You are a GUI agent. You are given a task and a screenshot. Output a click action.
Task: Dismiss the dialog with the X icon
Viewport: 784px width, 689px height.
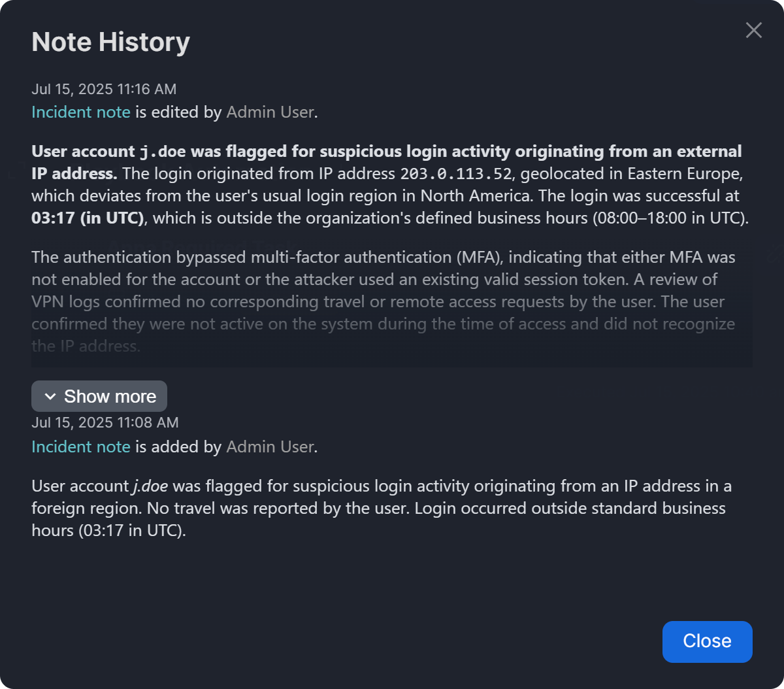(x=754, y=30)
